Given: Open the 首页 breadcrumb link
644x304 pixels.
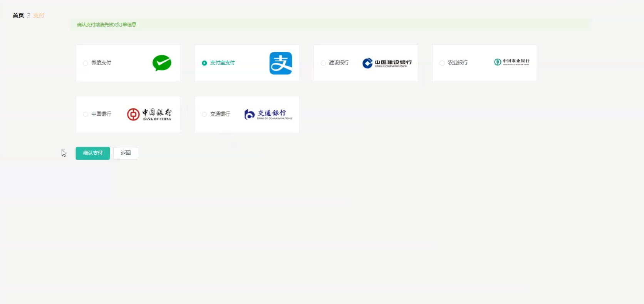Looking at the screenshot, I should [18, 15].
